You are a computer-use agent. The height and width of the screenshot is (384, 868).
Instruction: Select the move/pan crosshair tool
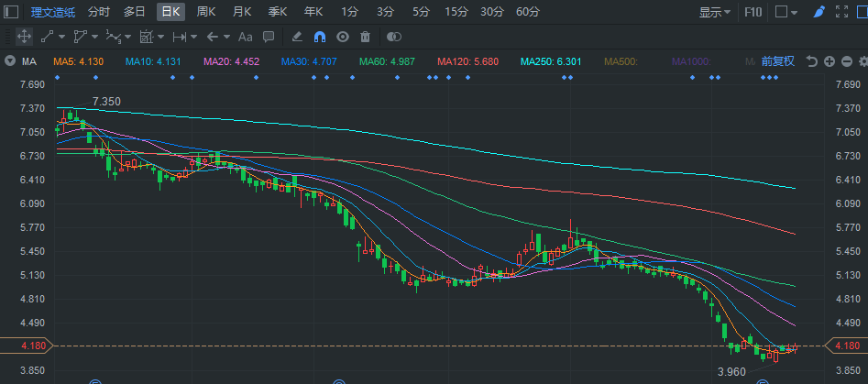point(25,37)
